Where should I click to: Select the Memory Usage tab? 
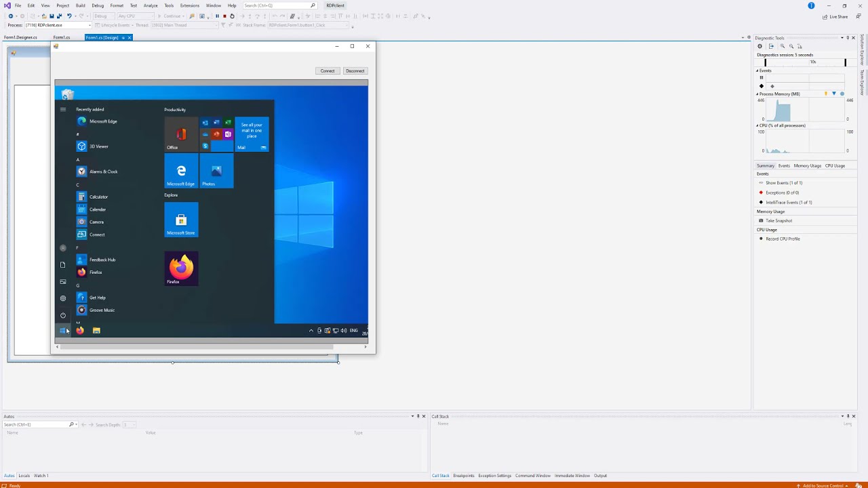pos(808,166)
